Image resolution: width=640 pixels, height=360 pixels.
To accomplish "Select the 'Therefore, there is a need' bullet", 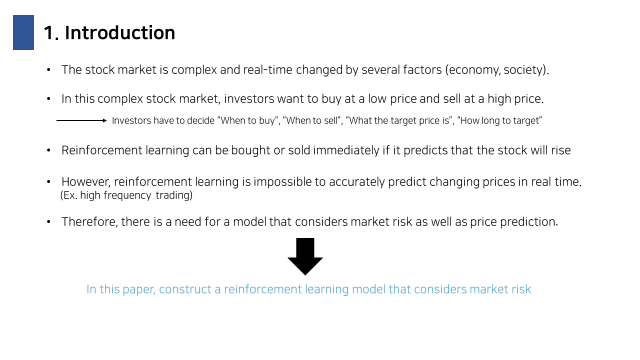I will point(310,222).
